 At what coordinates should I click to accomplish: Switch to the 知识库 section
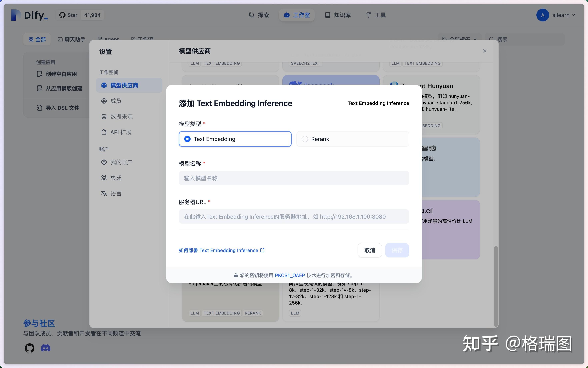337,15
